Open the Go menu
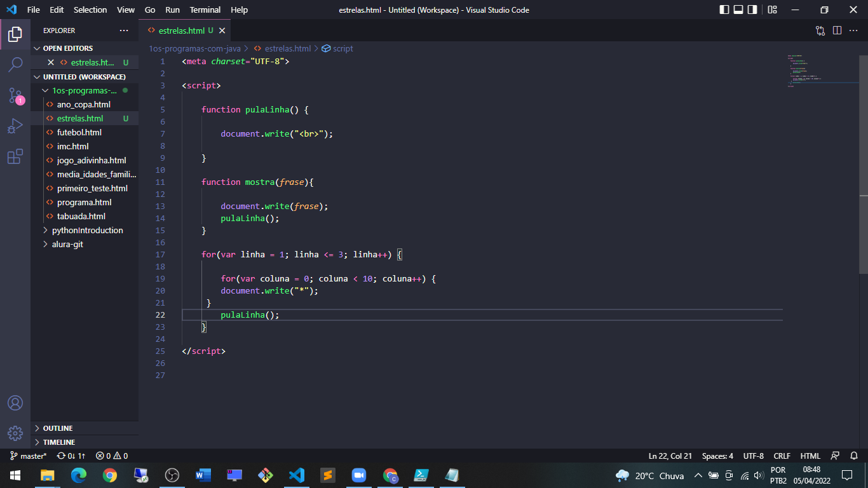Screen dimensions: 868x488 point(150,10)
